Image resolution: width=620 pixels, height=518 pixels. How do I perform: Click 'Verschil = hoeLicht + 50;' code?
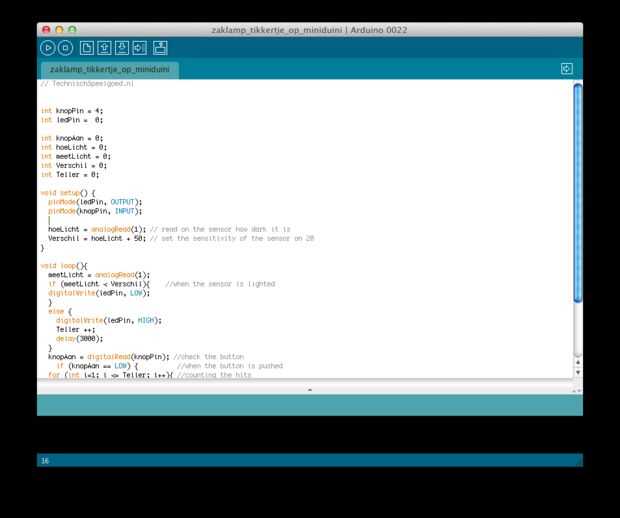[x=97, y=238]
